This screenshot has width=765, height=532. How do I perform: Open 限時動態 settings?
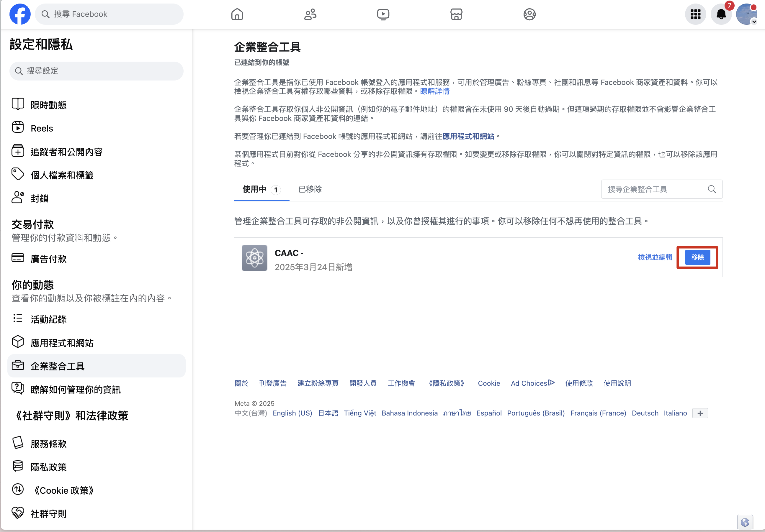click(x=96, y=105)
